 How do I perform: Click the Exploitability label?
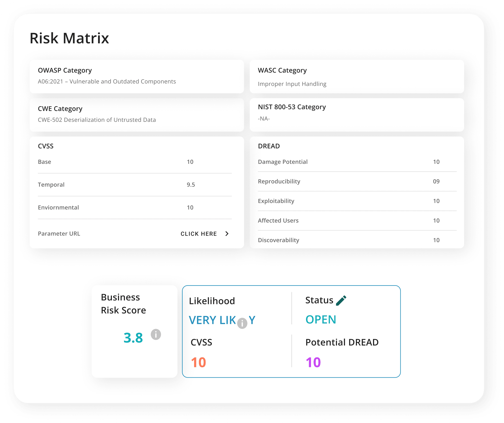click(x=276, y=201)
